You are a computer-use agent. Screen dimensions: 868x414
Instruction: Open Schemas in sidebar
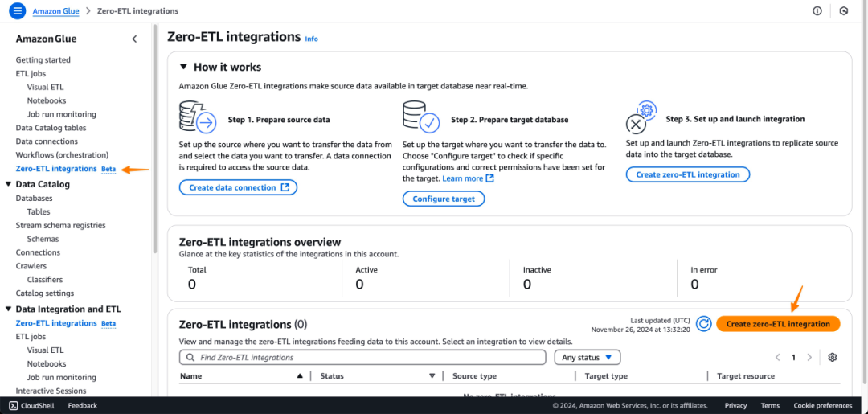click(x=43, y=239)
